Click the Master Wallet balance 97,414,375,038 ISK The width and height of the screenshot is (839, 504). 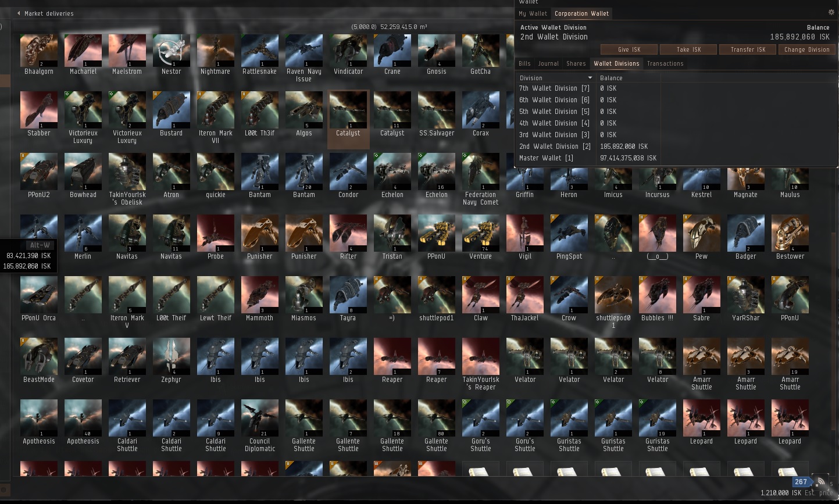tap(628, 158)
